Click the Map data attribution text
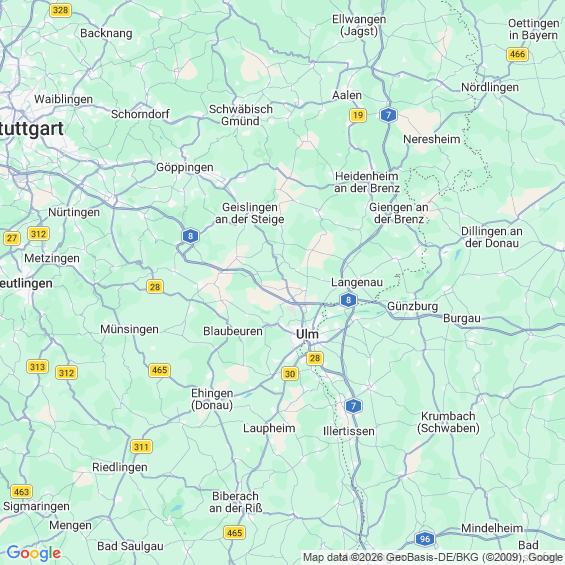Viewport: 565px width, 565px height. [433, 557]
